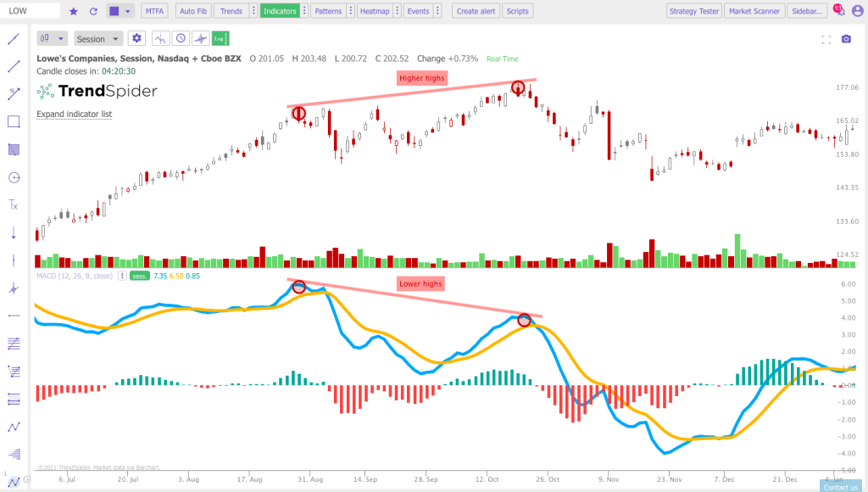
Task: Select the vertical line tool
Action: tap(14, 260)
